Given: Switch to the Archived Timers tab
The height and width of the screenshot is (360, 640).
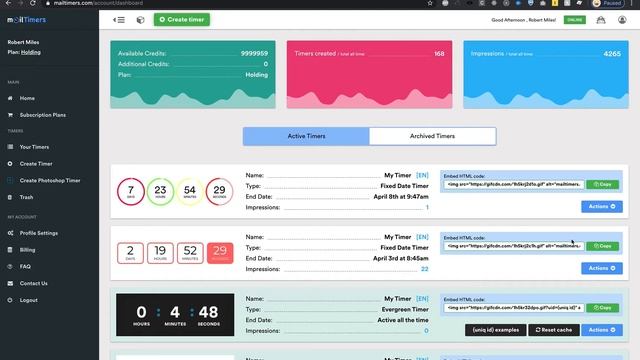Looking at the screenshot, I should point(433,136).
